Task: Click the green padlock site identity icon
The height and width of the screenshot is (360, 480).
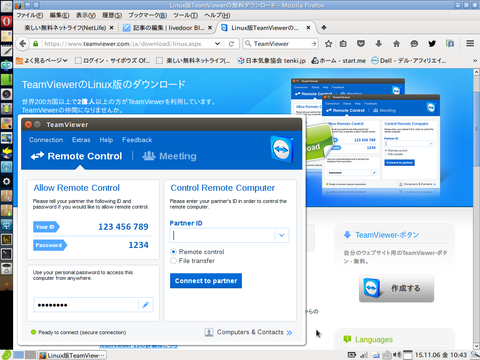Action: point(35,44)
